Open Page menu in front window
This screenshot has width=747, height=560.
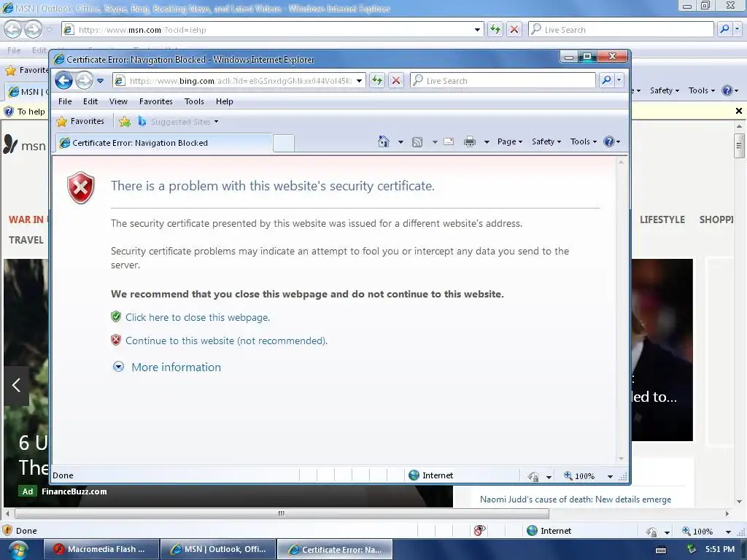pyautogui.click(x=510, y=141)
